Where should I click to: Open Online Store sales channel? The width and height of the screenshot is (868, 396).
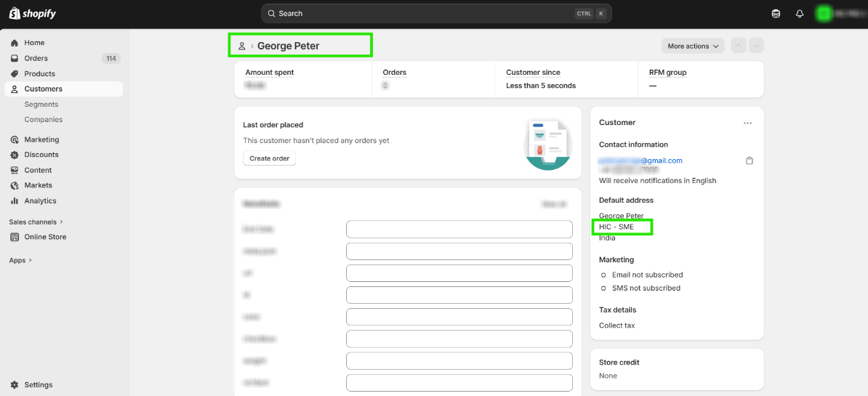pyautogui.click(x=45, y=237)
